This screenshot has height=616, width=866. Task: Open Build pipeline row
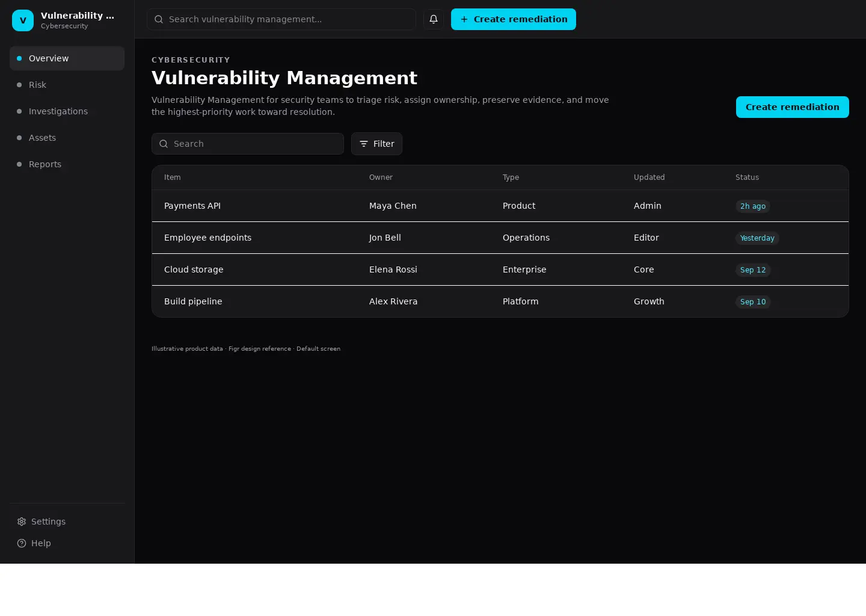click(500, 301)
